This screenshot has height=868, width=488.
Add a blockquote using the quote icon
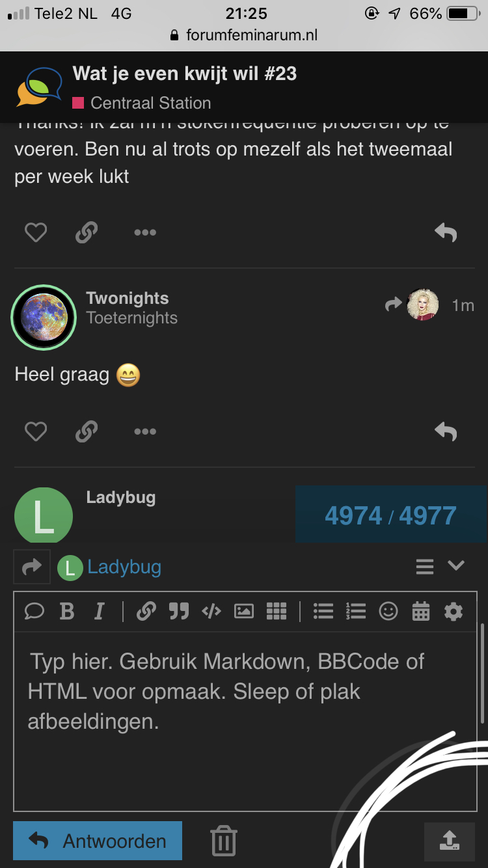[x=178, y=612]
